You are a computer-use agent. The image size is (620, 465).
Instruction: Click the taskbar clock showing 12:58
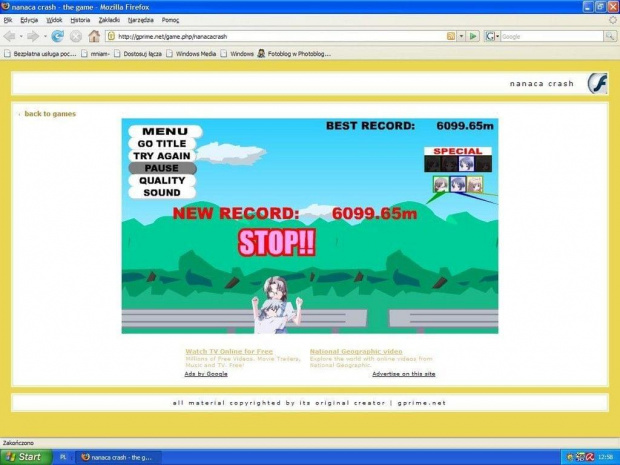(606, 457)
